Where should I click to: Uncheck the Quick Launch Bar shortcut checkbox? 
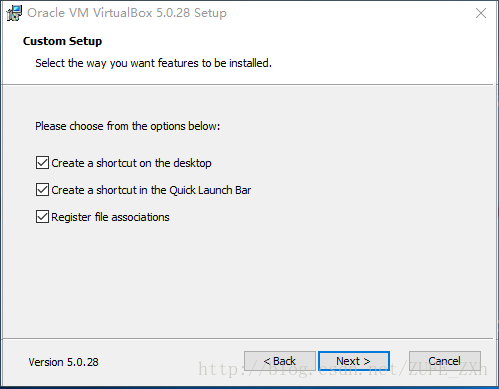[x=42, y=190]
